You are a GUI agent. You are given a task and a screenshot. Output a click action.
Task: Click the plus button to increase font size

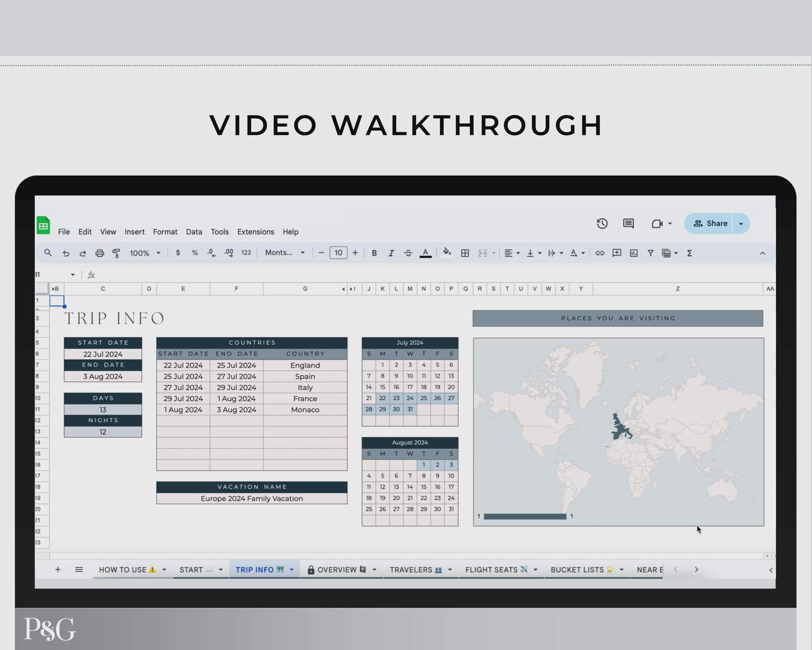click(355, 253)
